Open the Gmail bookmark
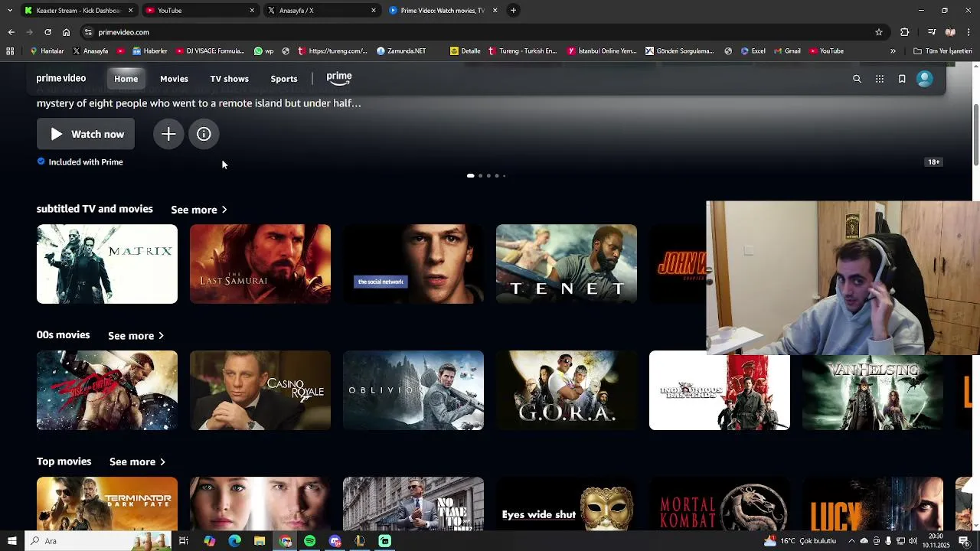The image size is (980, 551). click(x=787, y=51)
